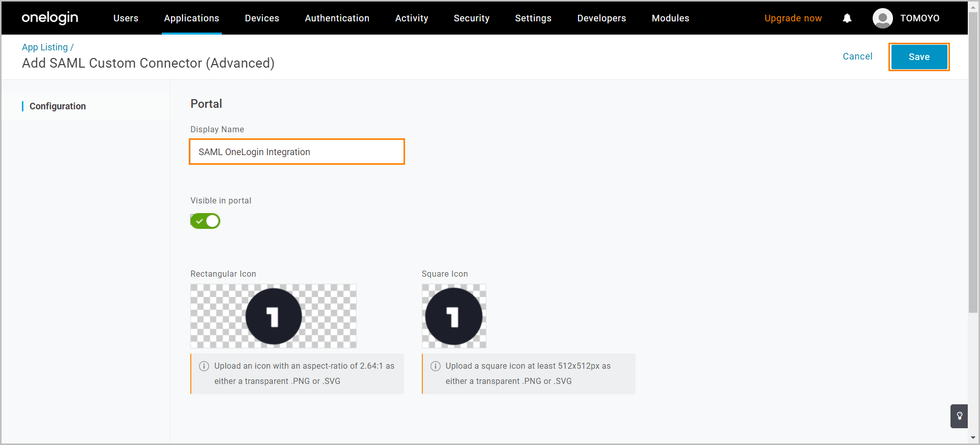The image size is (980, 445).
Task: Open the Developers menu
Action: tap(601, 18)
